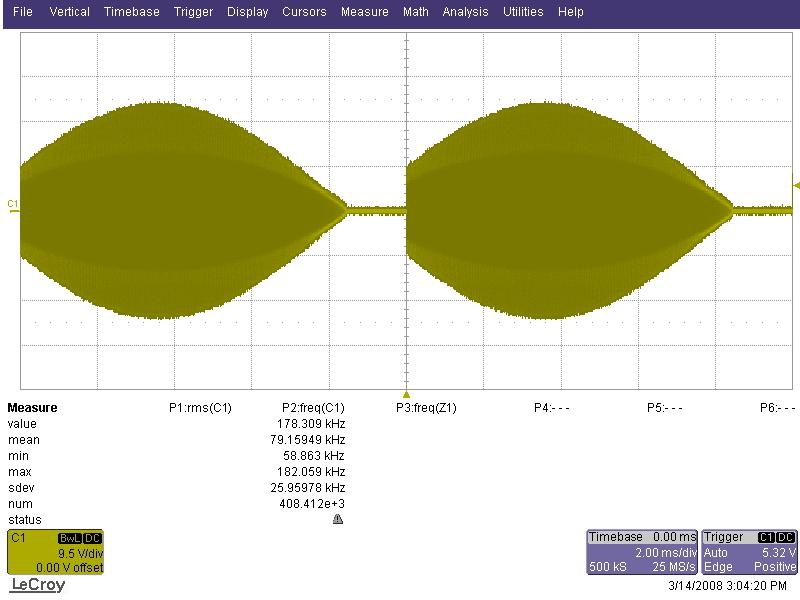Click the BwL indicator in C1 box

(x=70, y=538)
